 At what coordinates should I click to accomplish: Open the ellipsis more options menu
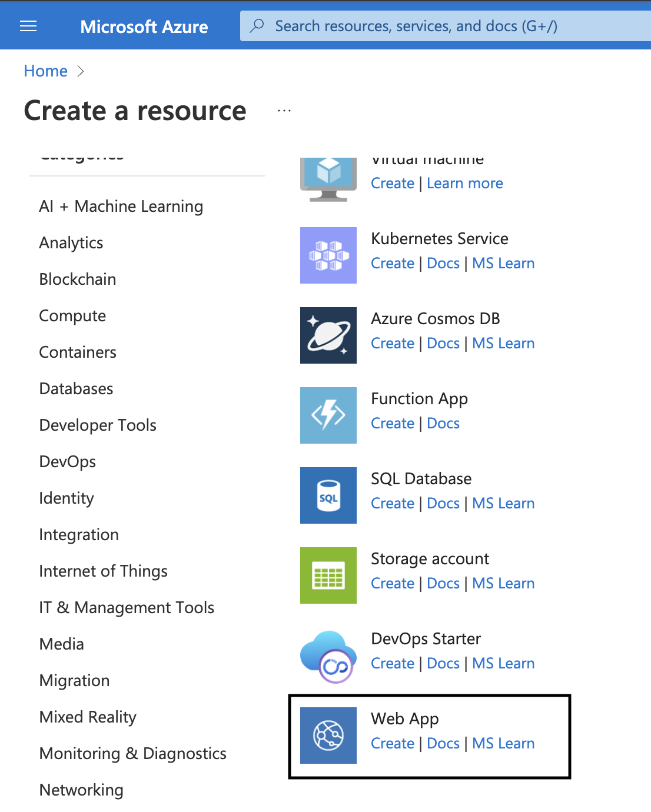pyautogui.click(x=284, y=111)
